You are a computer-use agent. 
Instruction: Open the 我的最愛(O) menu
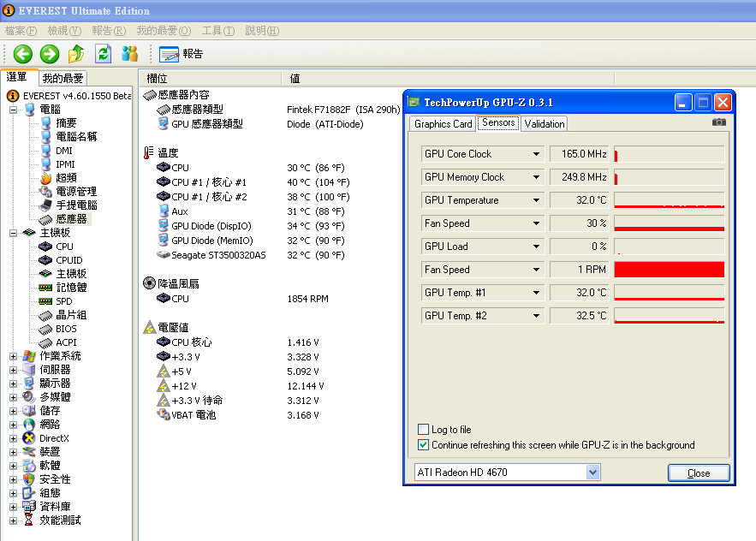click(164, 31)
